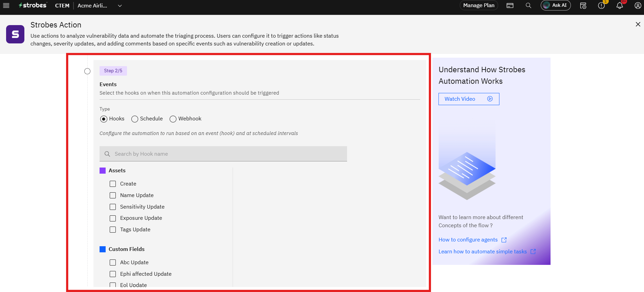Click the search icon in the hook search field
This screenshot has width=644, height=292.
(107, 154)
